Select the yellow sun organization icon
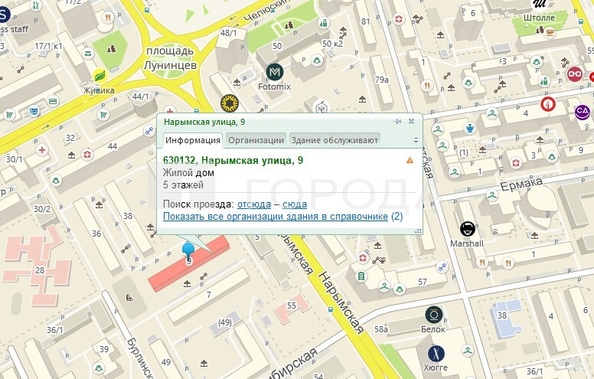Screen dimensions: 594x379 (x=230, y=103)
